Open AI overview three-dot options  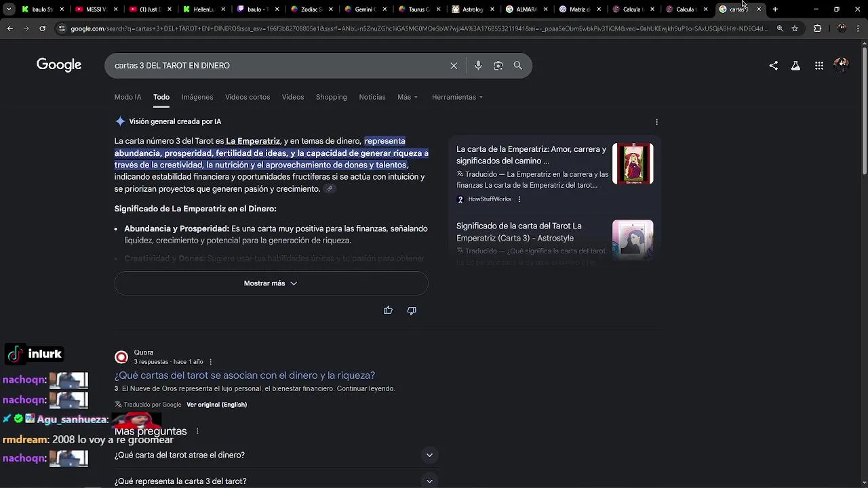[656, 122]
